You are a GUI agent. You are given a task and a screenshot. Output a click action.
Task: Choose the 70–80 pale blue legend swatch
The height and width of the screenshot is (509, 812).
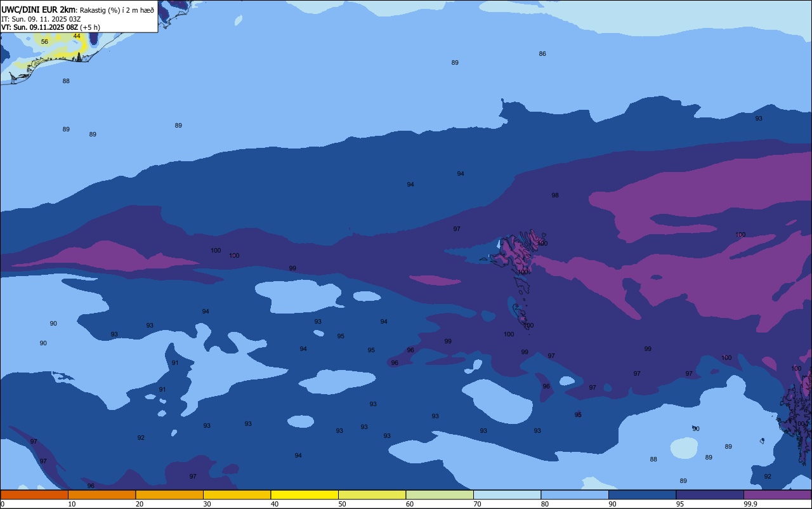click(x=507, y=494)
